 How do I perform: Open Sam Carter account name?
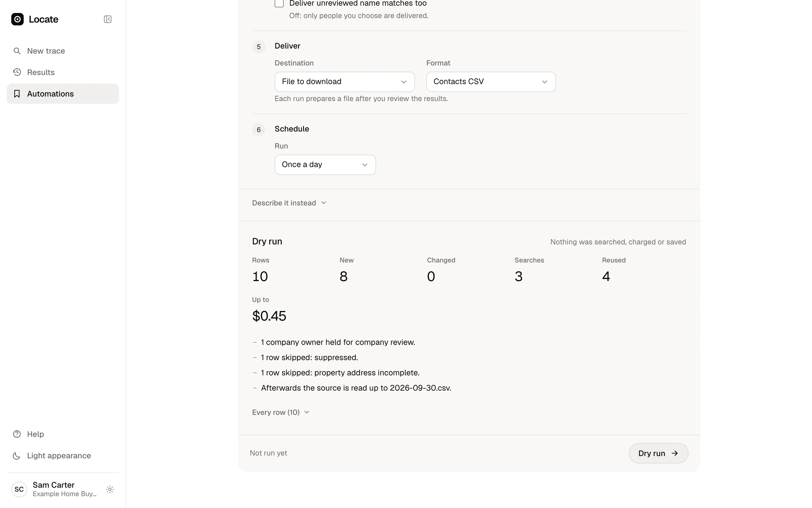[x=54, y=485]
